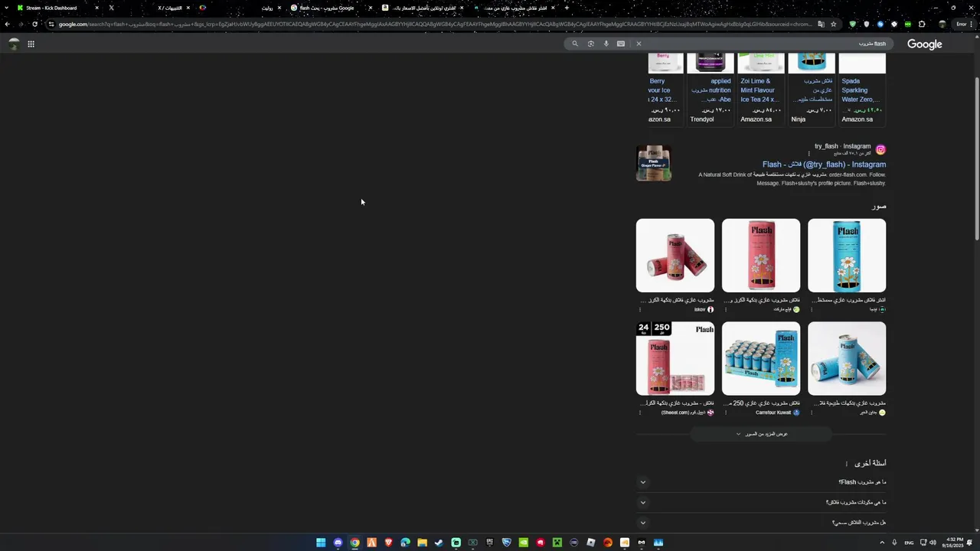Open Flash (@try_flash) Instagram result link

[x=824, y=165]
